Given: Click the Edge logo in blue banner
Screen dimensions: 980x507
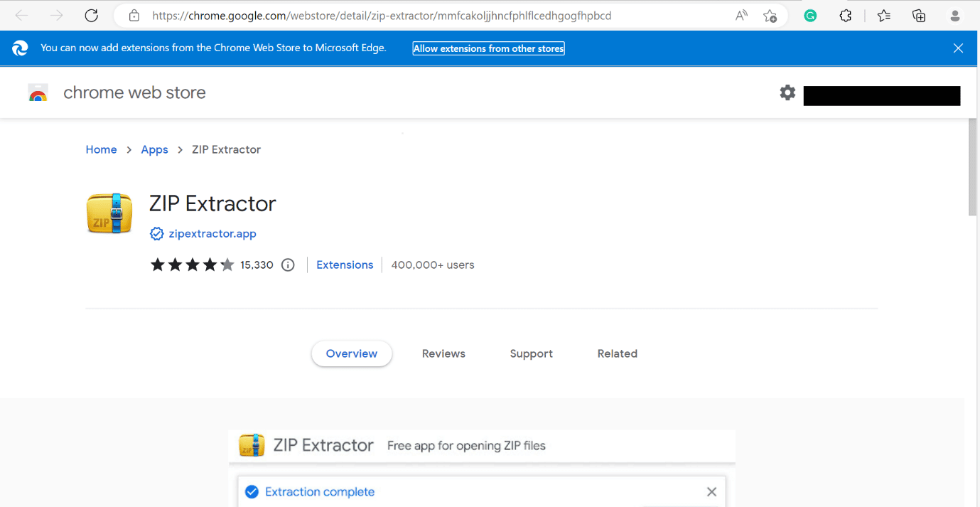Looking at the screenshot, I should click(x=20, y=48).
